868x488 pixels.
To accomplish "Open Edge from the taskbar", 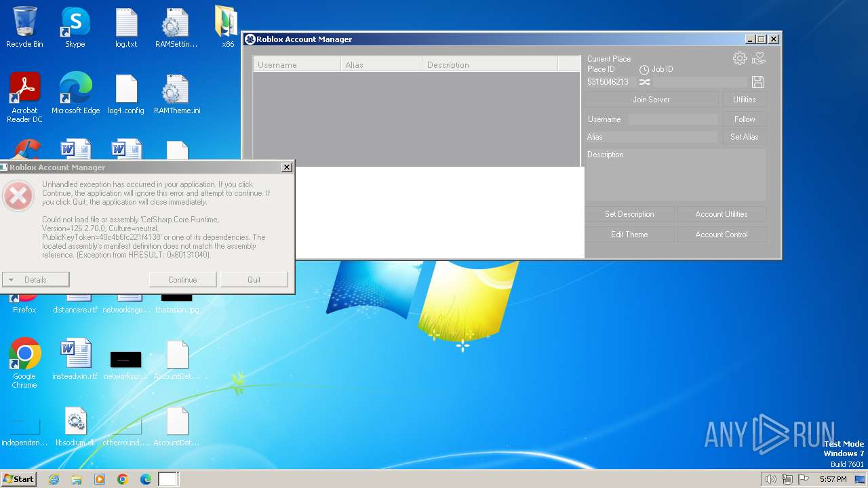I will pyautogui.click(x=146, y=479).
